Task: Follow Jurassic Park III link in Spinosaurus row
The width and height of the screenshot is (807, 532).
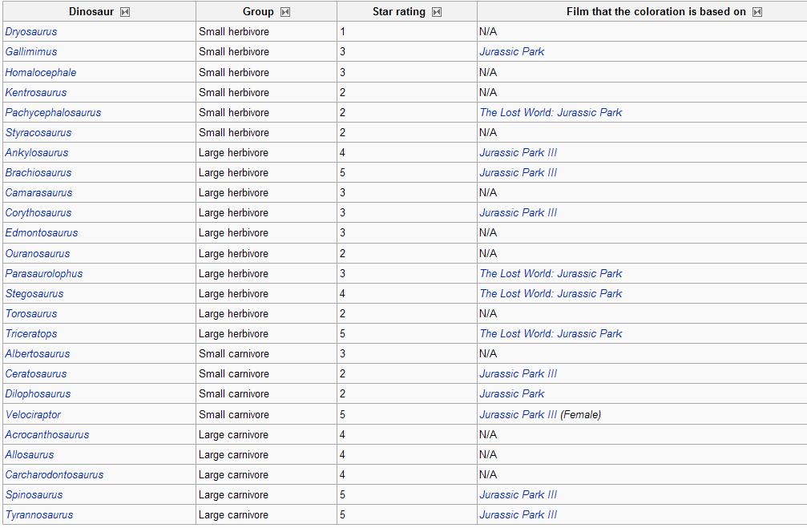Action: pyautogui.click(x=518, y=495)
